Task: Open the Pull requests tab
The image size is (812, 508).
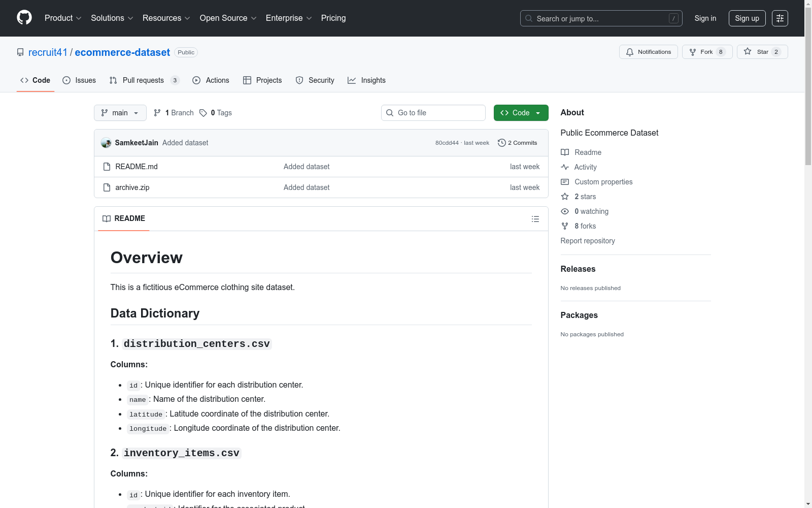Action: click(145, 80)
